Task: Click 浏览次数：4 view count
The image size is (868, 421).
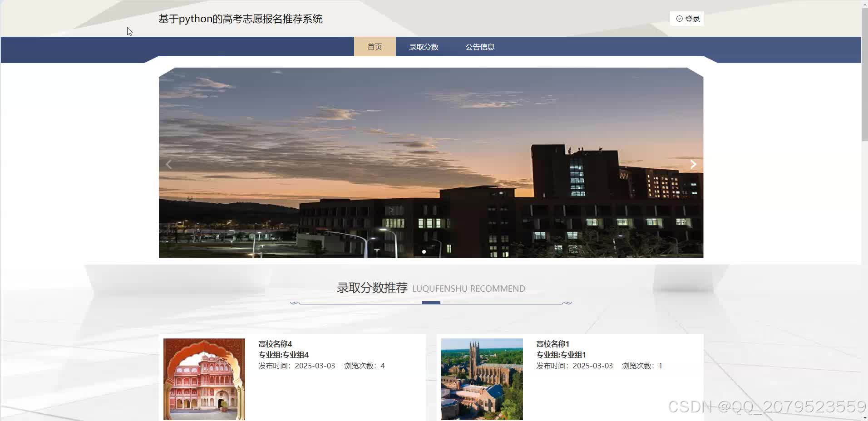Action: coord(365,366)
